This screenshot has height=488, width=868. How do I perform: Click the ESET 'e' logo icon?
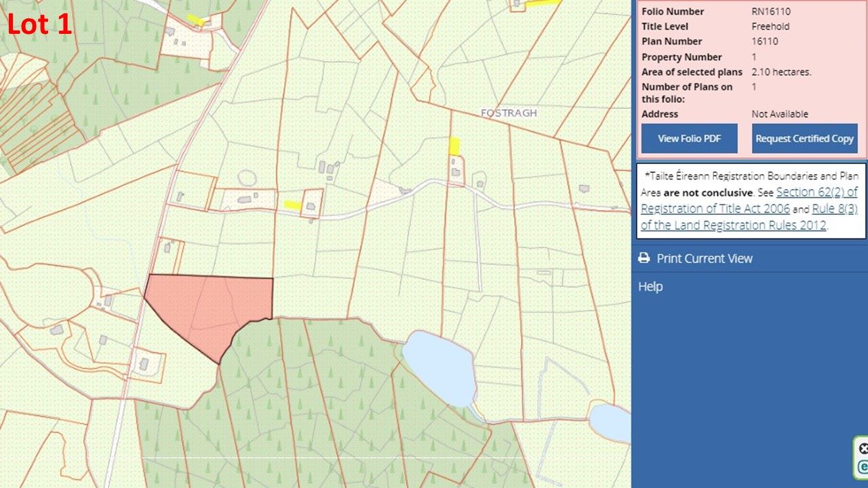pos(863,466)
